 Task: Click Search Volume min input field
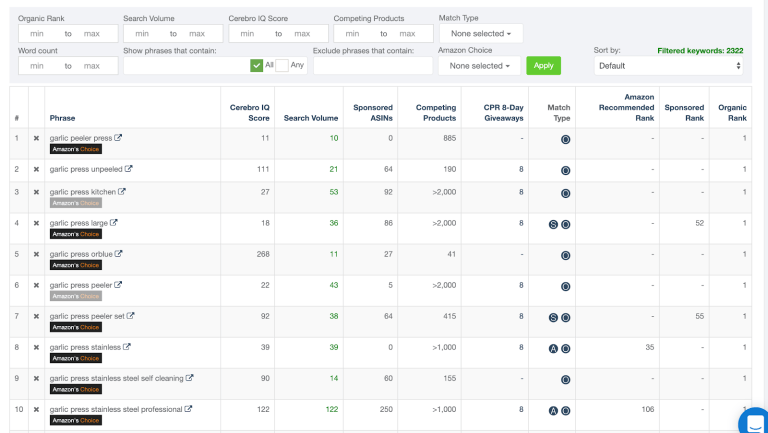pyautogui.click(x=143, y=33)
